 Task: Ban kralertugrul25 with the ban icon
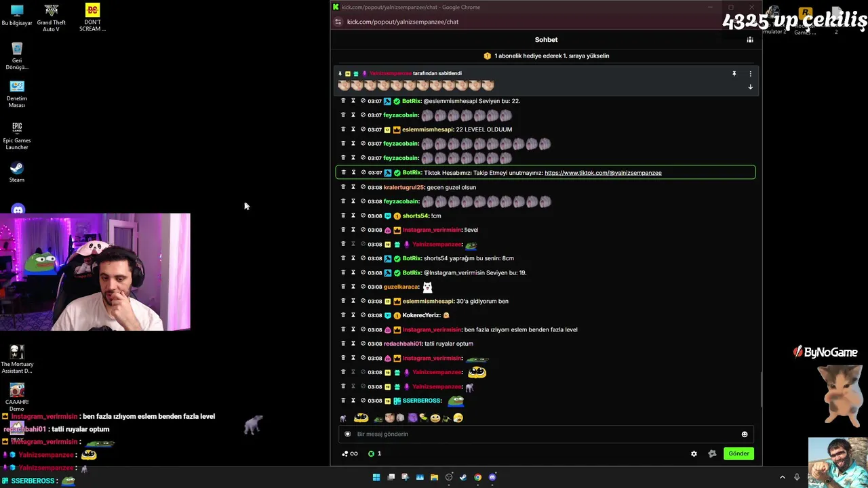click(363, 187)
